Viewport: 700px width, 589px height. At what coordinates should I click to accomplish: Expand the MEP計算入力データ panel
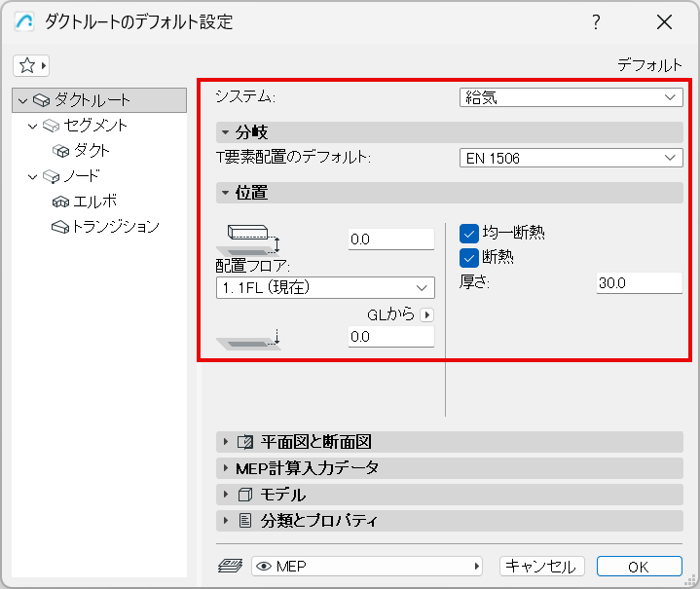click(x=226, y=468)
